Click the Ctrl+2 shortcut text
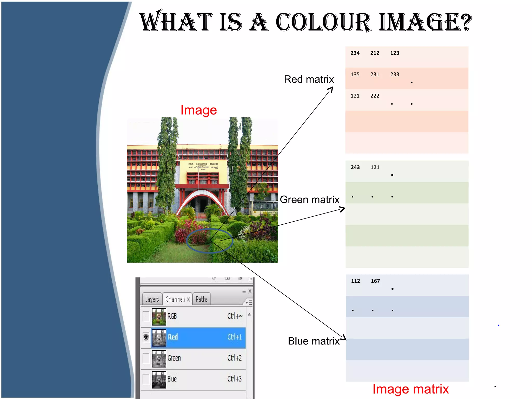Image resolution: width=532 pixels, height=399 pixels. [x=235, y=358]
